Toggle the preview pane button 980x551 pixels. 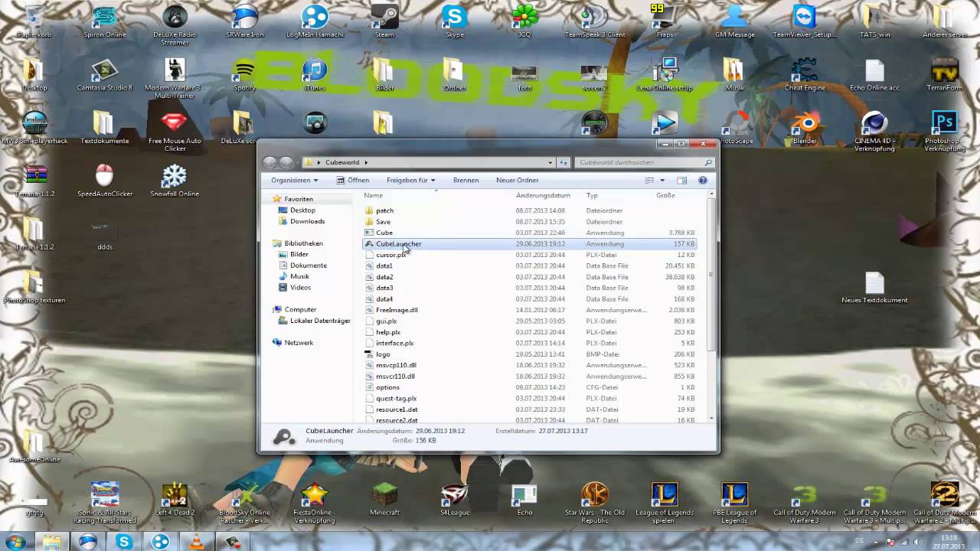[681, 181]
